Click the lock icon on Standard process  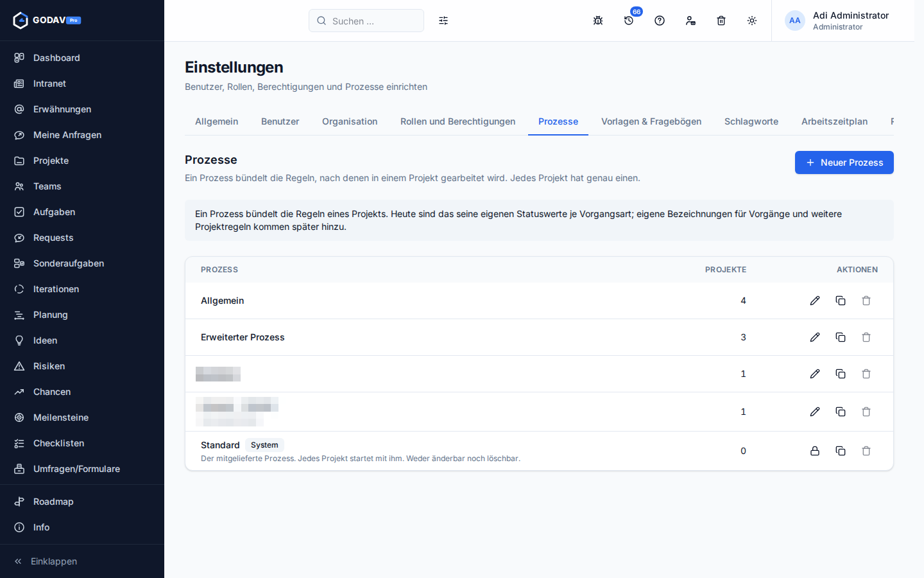(815, 451)
